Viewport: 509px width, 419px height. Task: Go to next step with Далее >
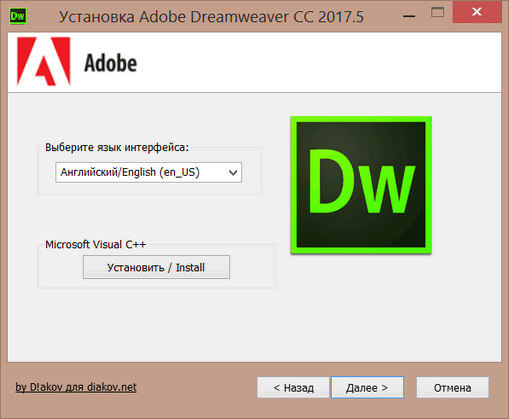(367, 387)
